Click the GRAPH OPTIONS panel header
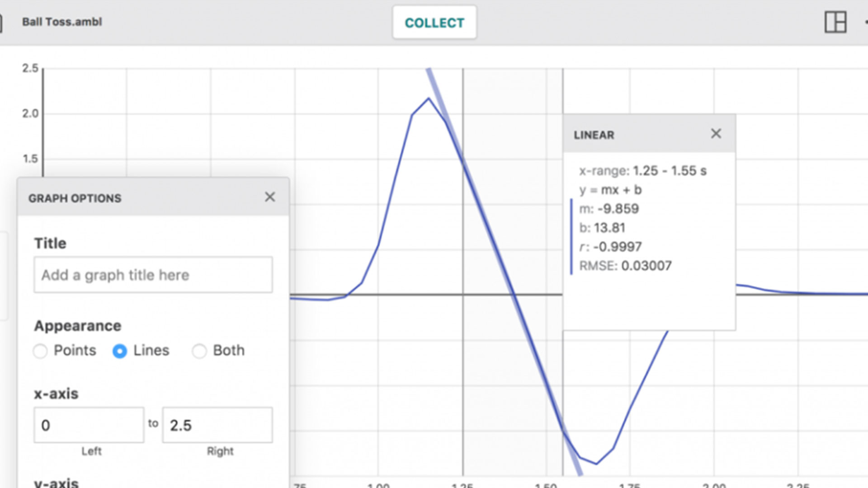This screenshot has height=488, width=868. click(x=153, y=197)
